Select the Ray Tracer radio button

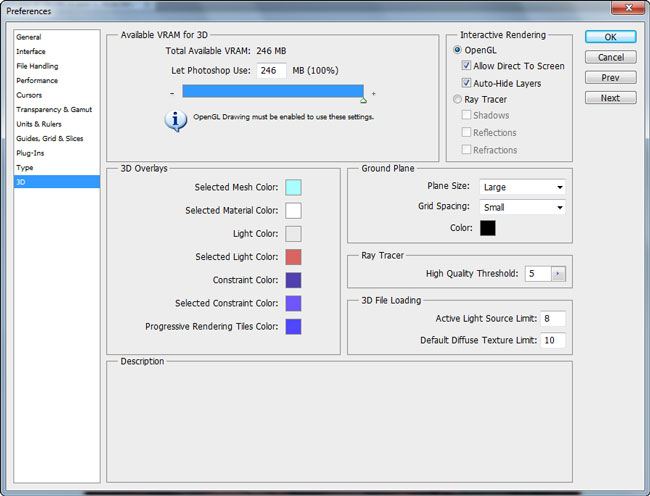click(458, 100)
